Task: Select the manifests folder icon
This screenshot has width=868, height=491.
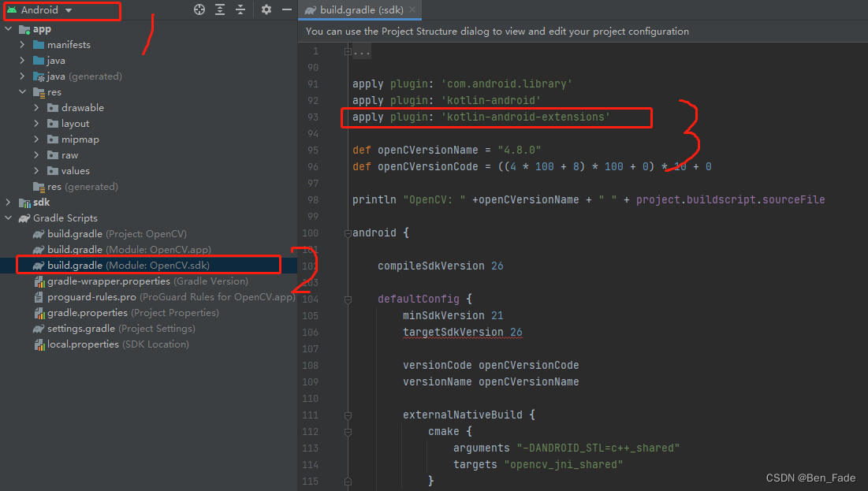Action: pos(39,44)
